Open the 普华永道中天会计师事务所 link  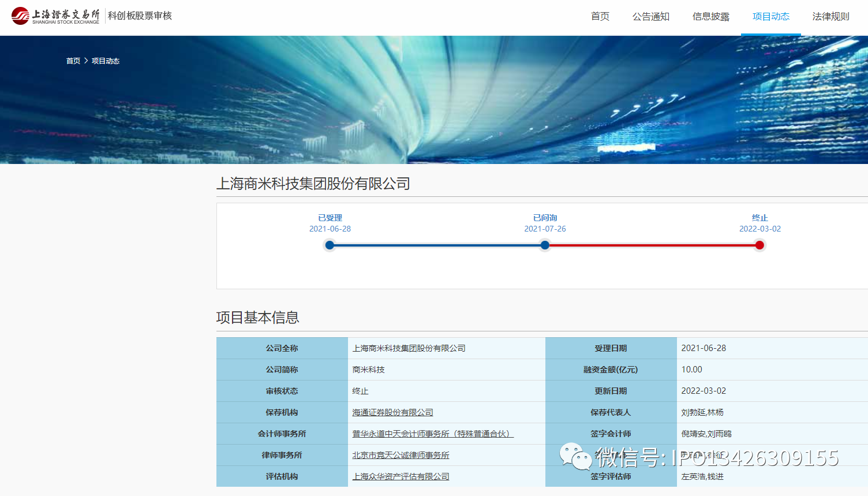(433, 434)
